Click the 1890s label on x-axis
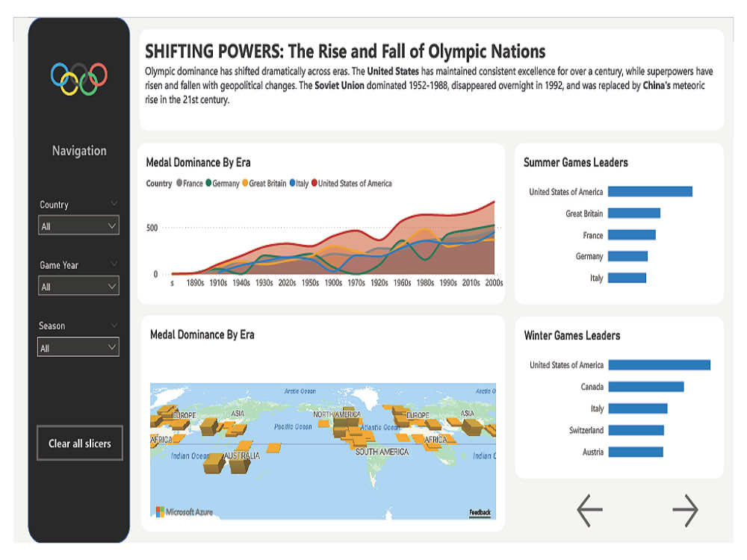This screenshot has height=560, width=747. tap(195, 283)
